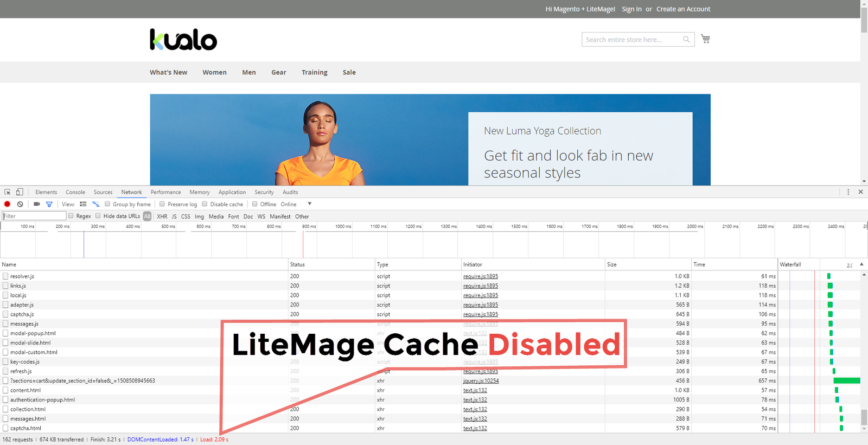
Task: Open the Security tab
Action: pyautogui.click(x=264, y=192)
